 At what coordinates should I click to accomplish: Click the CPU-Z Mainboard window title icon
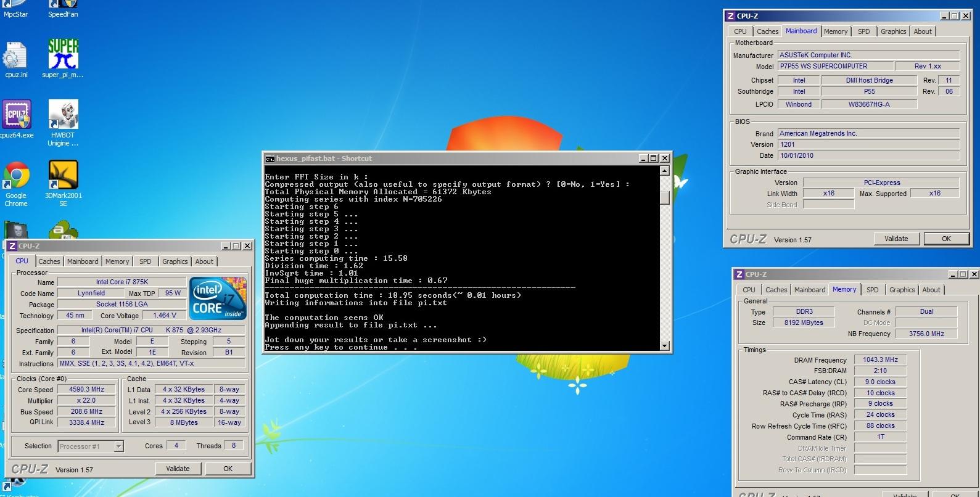730,16
